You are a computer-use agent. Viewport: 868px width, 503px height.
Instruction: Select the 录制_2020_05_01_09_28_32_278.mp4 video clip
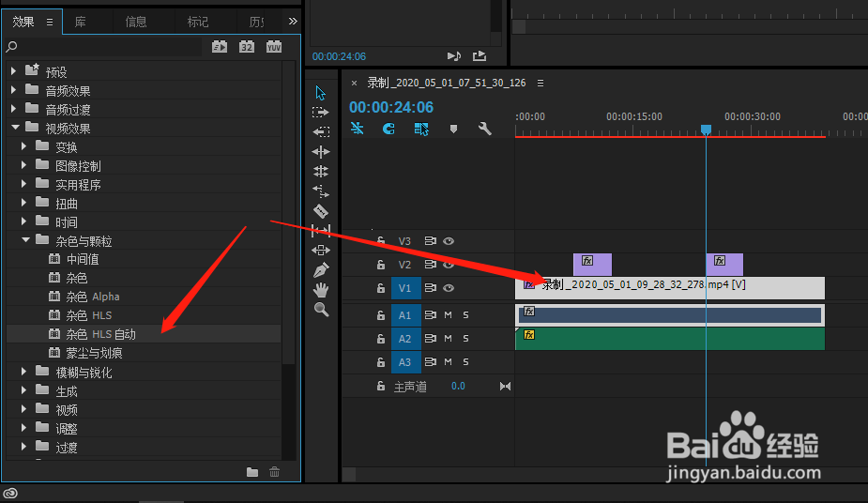point(670,288)
